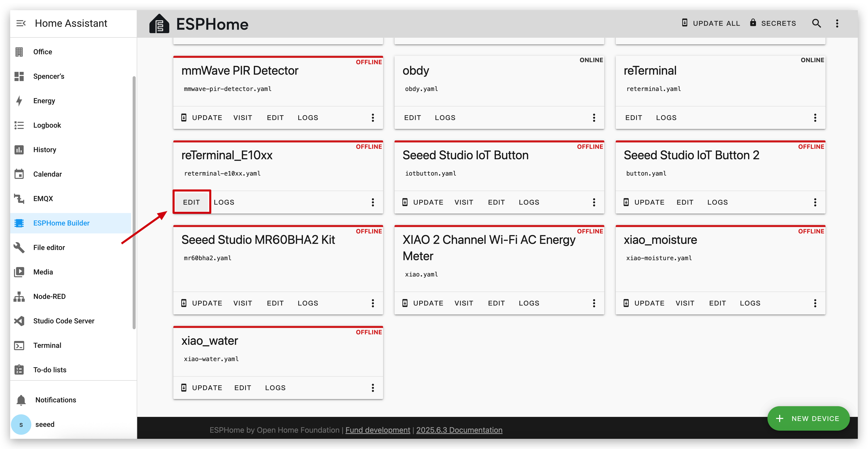This screenshot has height=449, width=868.
Task: Select Node-RED in the sidebar
Action: coord(71,296)
